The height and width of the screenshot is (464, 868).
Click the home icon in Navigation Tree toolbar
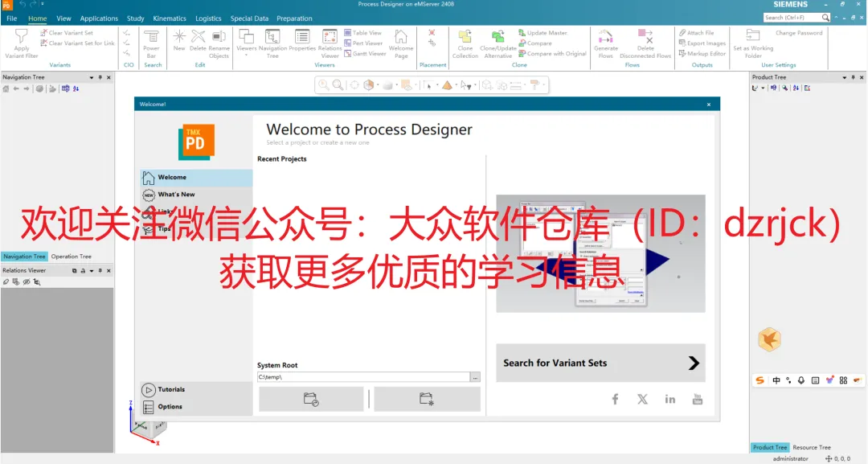6,88
